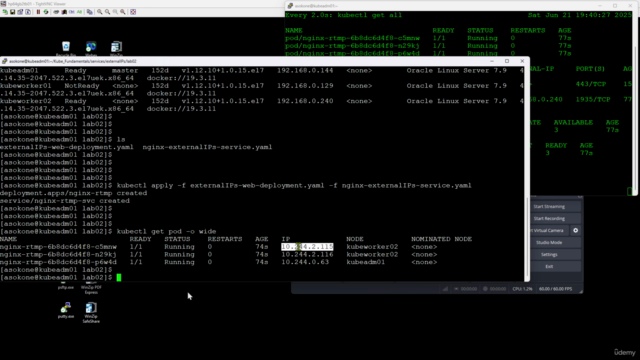Image resolution: width=640 pixels, height=360 pixels.
Task: Click the Send Ctrl+Alt+Del icon
Action: pos(56,12)
